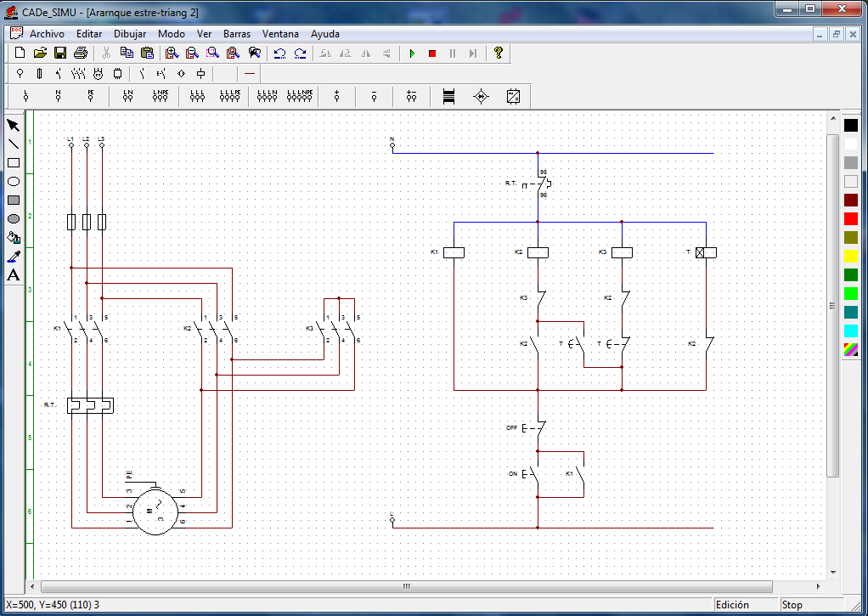The height and width of the screenshot is (616, 868).
Task: Click the horizontal scrollbar thumb
Action: click(406, 587)
